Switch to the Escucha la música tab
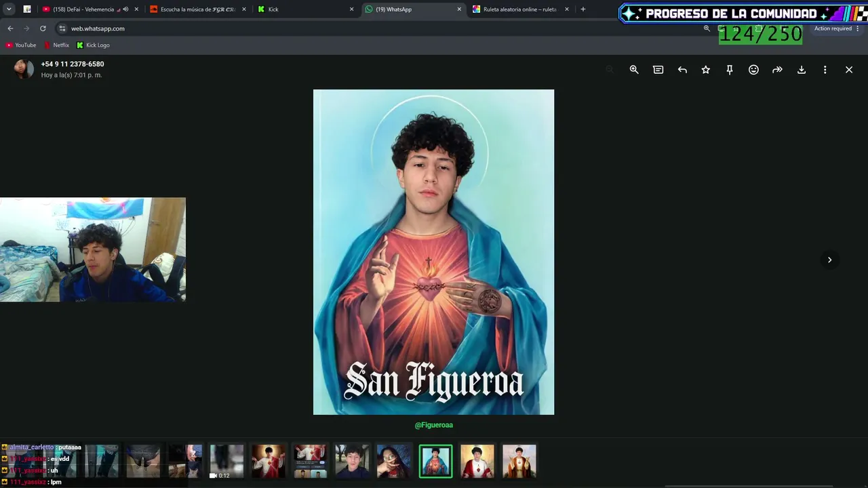Screen dimensions: 868x488 click(x=197, y=9)
